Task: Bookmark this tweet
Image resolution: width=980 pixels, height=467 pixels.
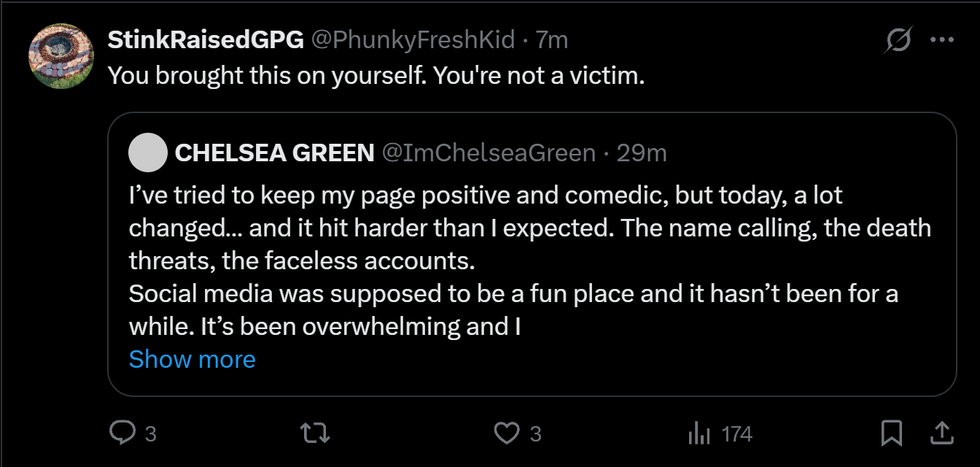Action: click(891, 433)
